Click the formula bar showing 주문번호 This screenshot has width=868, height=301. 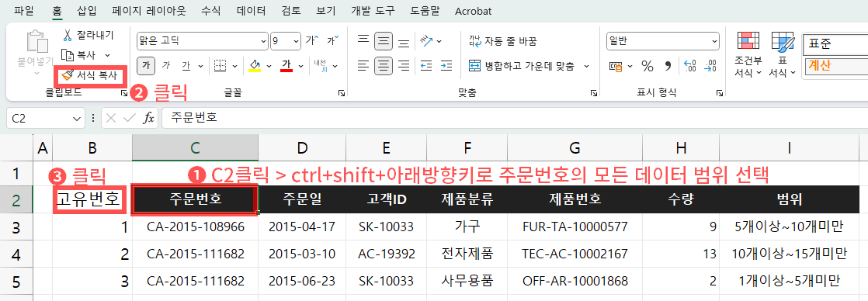point(514,118)
